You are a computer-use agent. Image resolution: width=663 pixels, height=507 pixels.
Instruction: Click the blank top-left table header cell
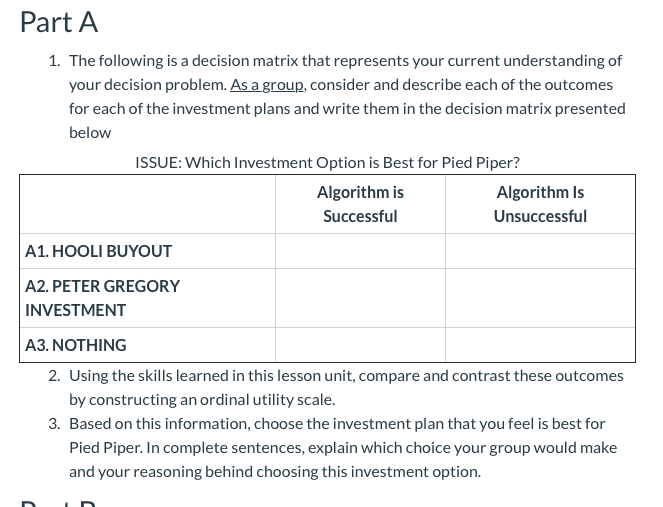[x=147, y=204]
